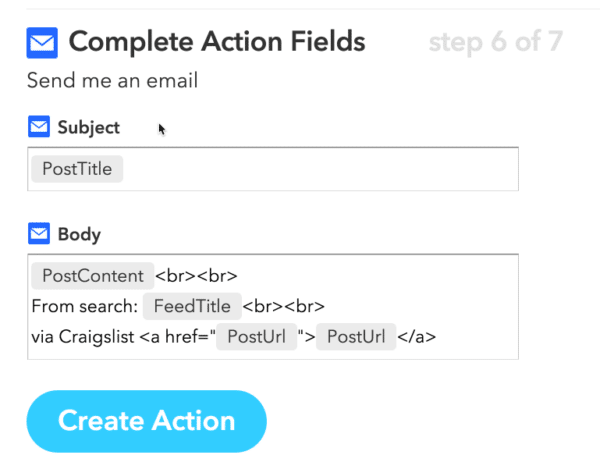Click the 'Complete Action Fields' heading
Screen dimensions: 600x455
click(217, 42)
